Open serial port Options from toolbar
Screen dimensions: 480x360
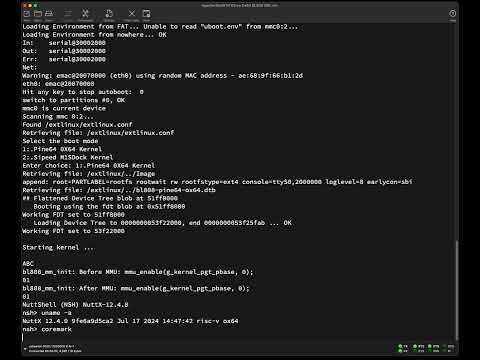click(x=109, y=14)
